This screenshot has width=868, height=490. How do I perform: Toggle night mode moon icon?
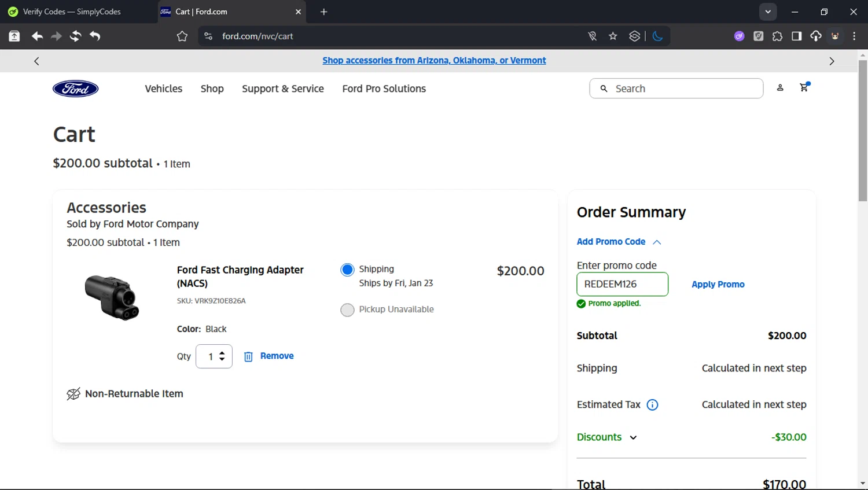[x=657, y=36]
